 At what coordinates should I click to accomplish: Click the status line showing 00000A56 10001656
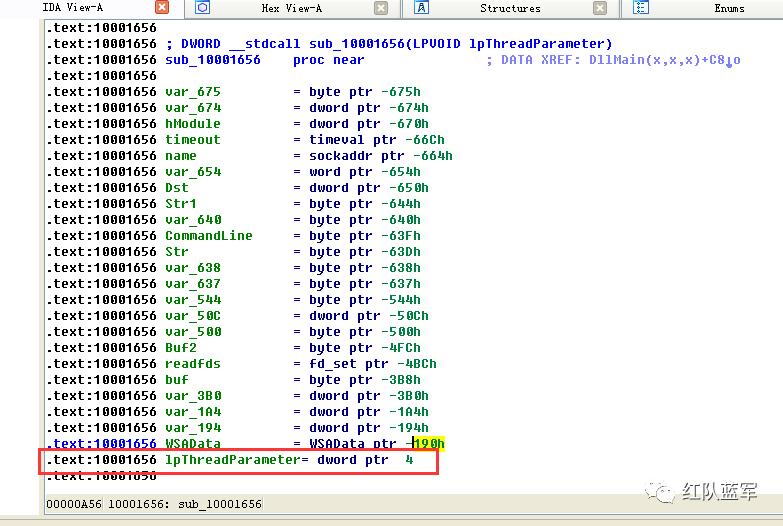154,504
